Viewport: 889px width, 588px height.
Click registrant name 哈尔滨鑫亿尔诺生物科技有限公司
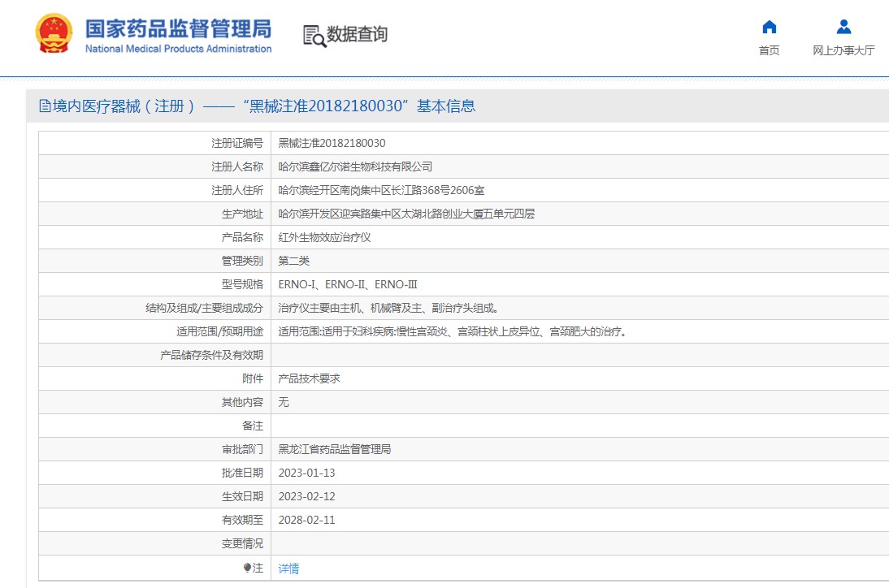pyautogui.click(x=355, y=166)
